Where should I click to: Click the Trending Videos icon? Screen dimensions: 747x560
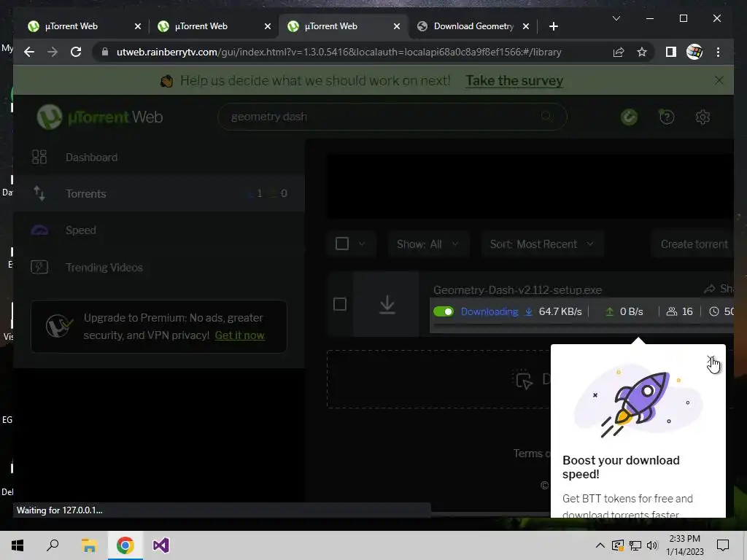point(39,267)
